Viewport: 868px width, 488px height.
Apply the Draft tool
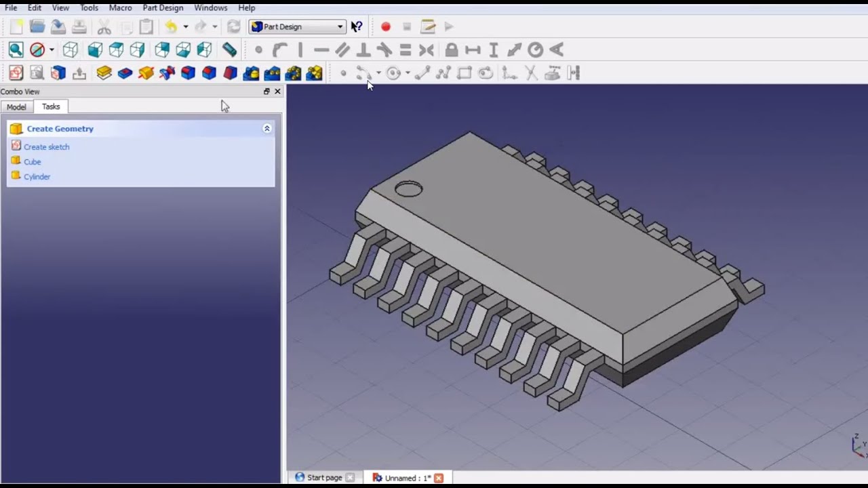pos(230,73)
